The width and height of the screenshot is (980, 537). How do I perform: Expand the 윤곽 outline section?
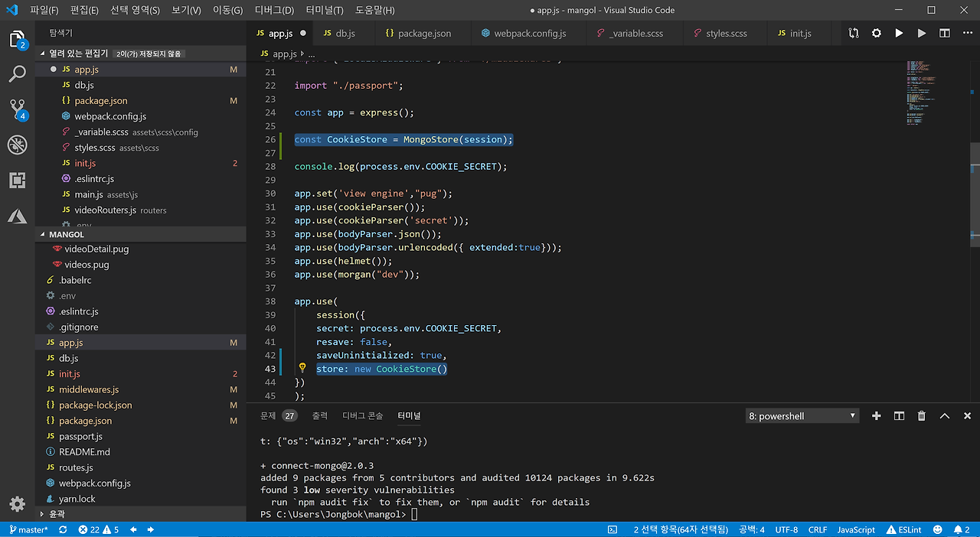coord(57,514)
